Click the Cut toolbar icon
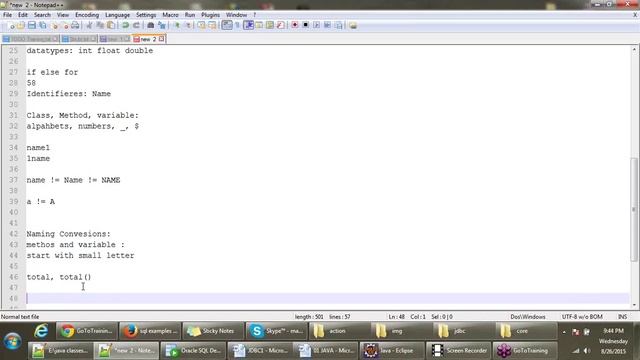The height and width of the screenshot is (360, 640). (89, 25)
